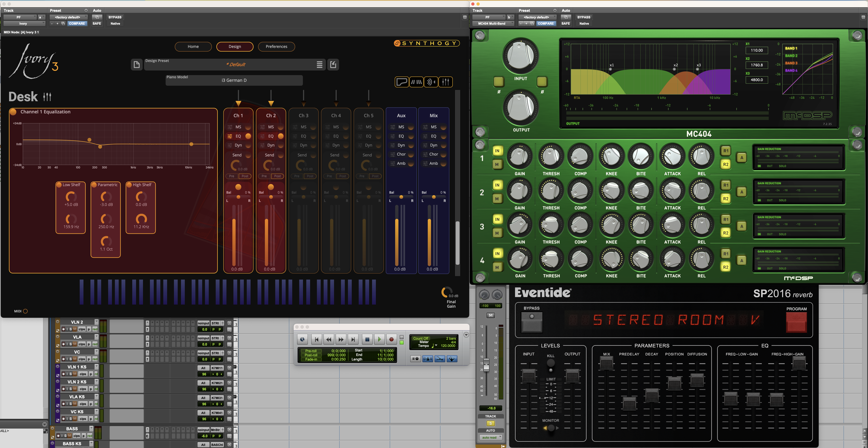Switch to the Home tab in Ivory
The image size is (868, 448).
coord(193,47)
